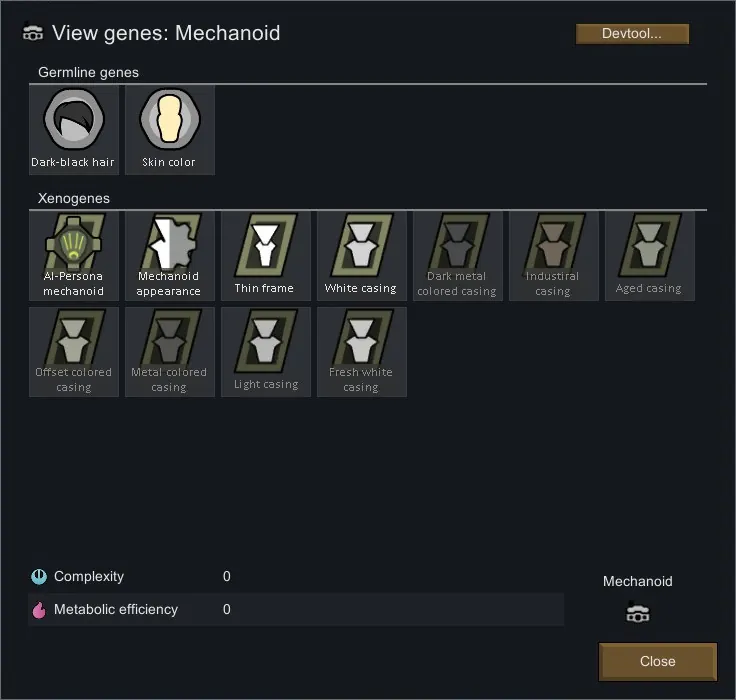This screenshot has height=700, width=736.
Task: Click the Fresh white casing gene
Action: pyautogui.click(x=362, y=352)
